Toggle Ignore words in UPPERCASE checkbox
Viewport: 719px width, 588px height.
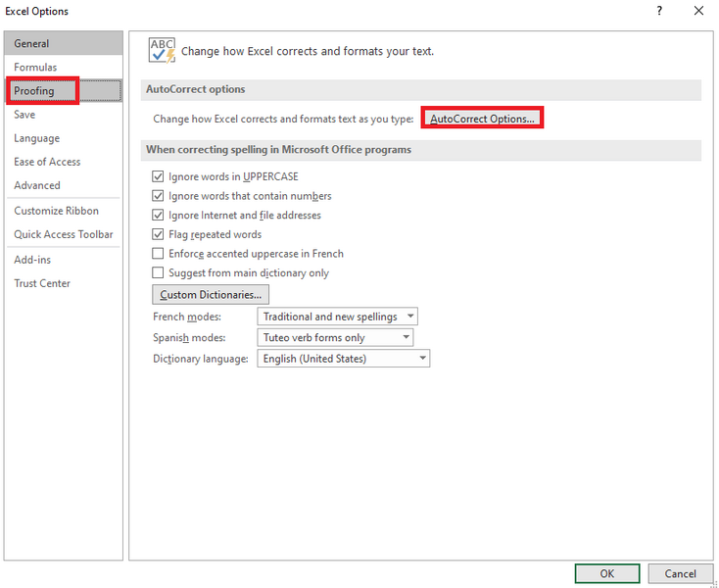pos(158,177)
